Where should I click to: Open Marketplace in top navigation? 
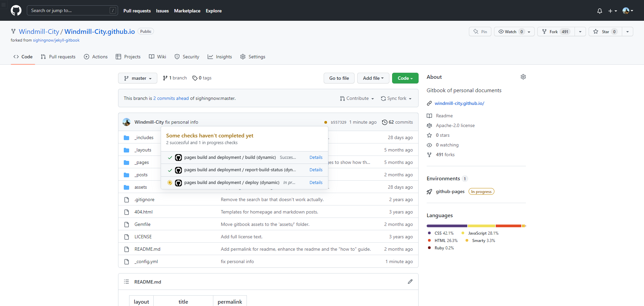(187, 11)
